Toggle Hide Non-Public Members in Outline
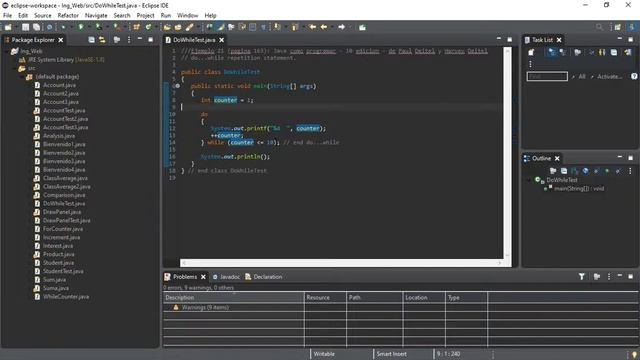640x360 pixels. [607, 171]
